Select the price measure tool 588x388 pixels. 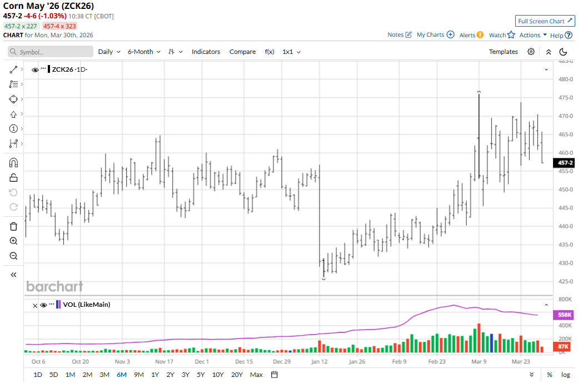click(x=13, y=144)
